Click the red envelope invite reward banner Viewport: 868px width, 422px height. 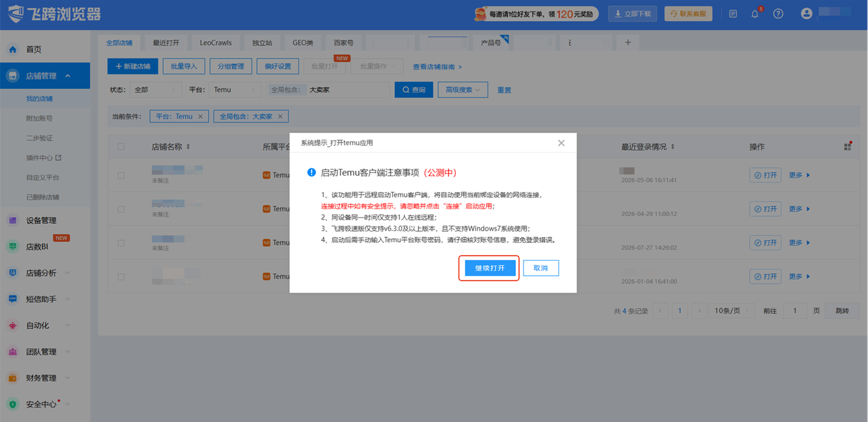[x=536, y=14]
